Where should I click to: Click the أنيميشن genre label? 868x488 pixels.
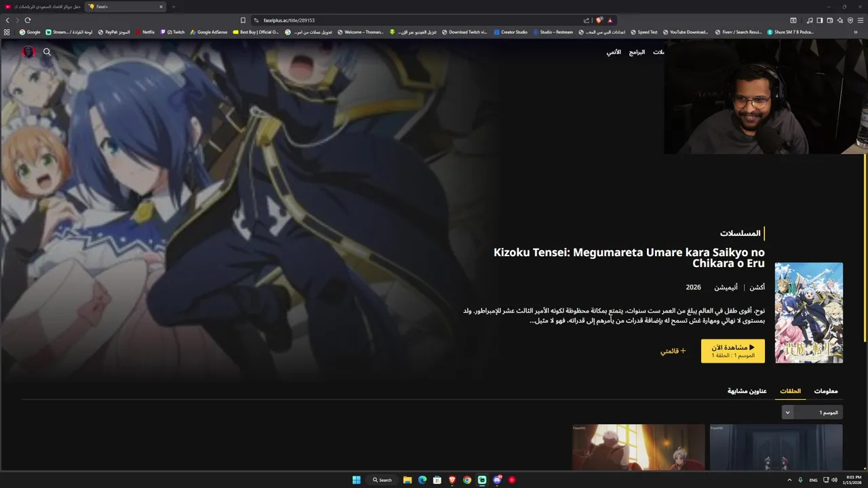click(x=726, y=287)
